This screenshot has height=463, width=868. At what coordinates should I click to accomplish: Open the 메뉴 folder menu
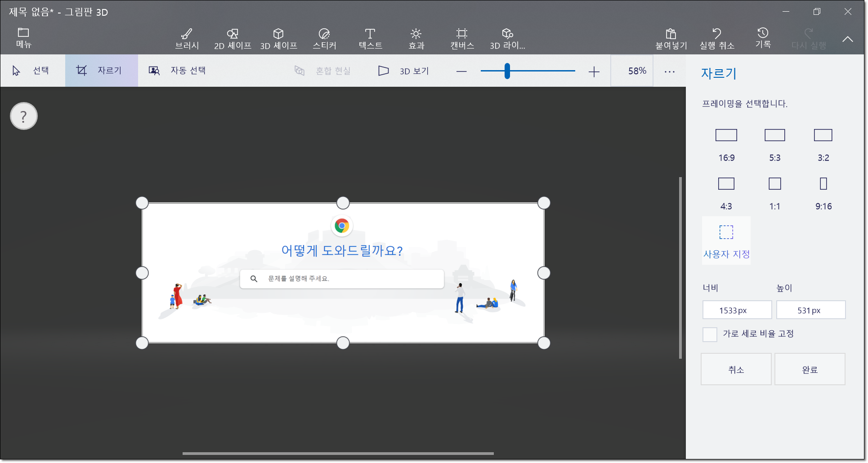coord(23,38)
